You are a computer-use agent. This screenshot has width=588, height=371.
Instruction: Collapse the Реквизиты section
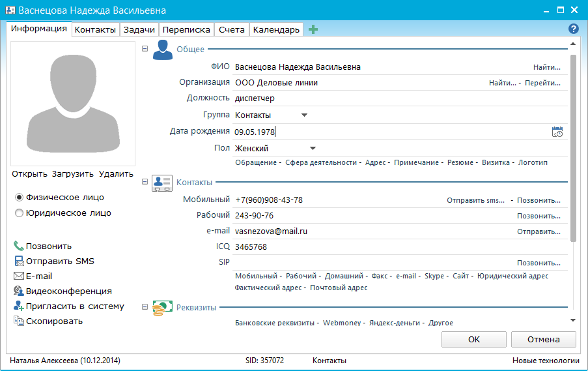[x=145, y=306]
